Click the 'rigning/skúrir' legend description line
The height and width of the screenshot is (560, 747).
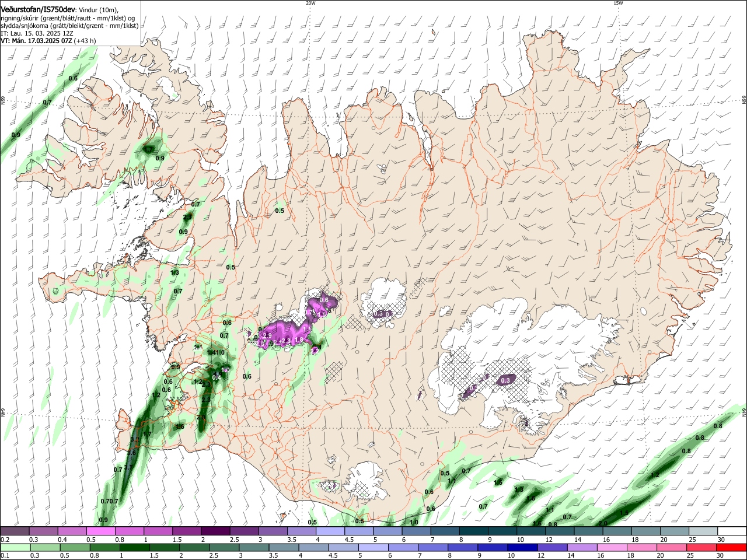[x=68, y=18]
